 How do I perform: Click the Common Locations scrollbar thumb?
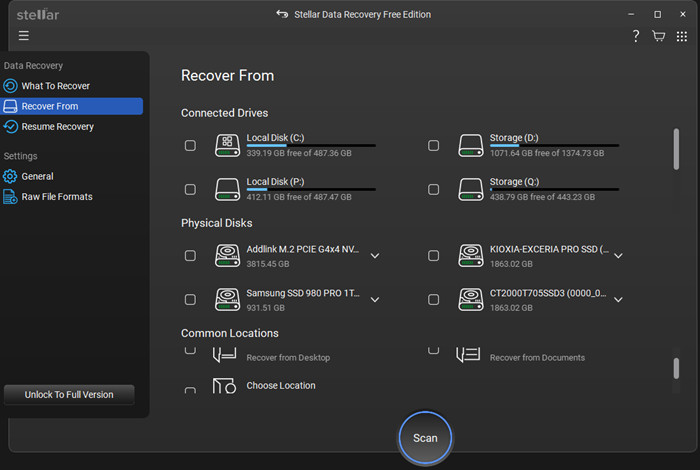click(676, 368)
